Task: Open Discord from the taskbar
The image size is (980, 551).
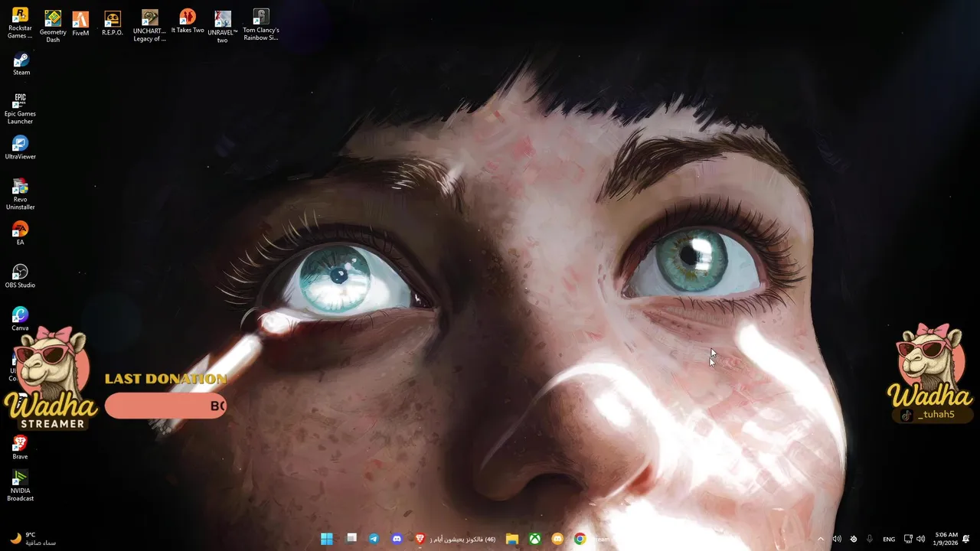Action: click(397, 539)
